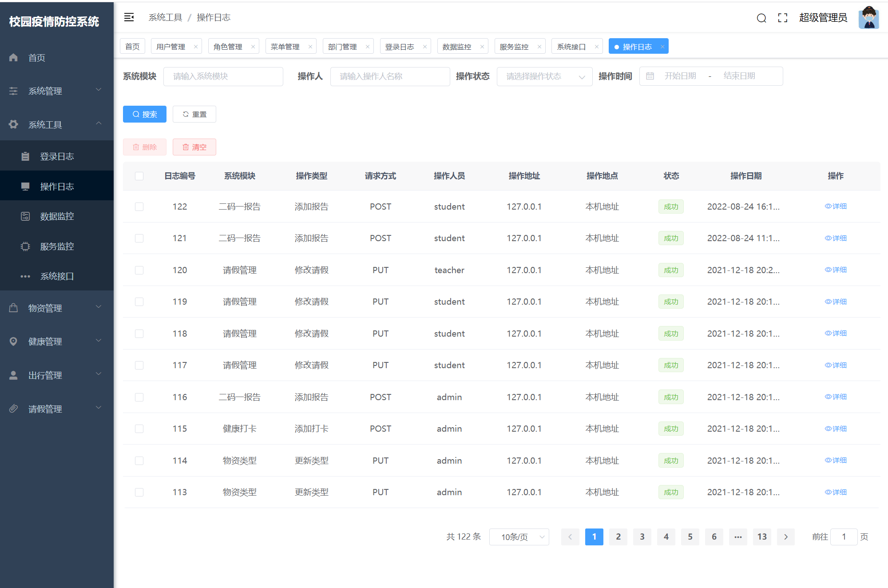Toggle fullscreen mode icon
The width and height of the screenshot is (888, 588).
[782, 18]
